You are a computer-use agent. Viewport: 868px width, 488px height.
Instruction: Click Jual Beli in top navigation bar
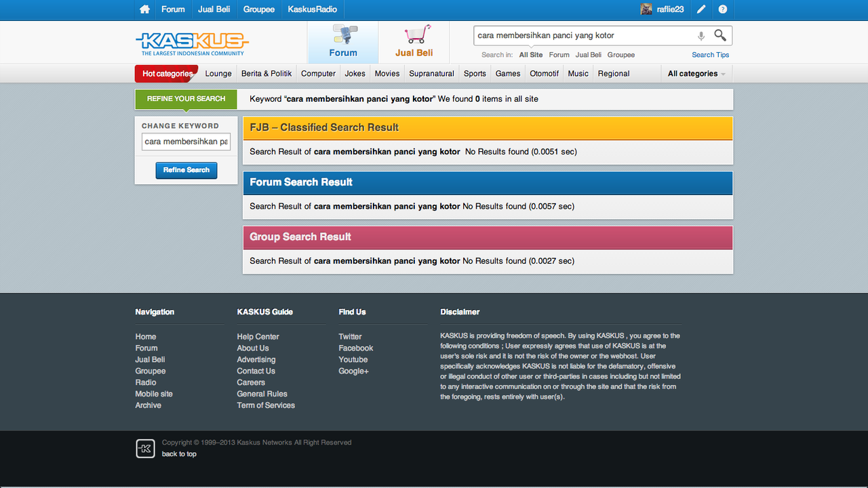(x=214, y=9)
